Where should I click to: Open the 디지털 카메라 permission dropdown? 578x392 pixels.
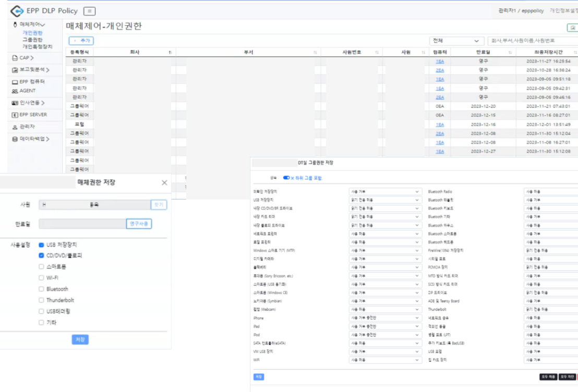click(x=385, y=259)
